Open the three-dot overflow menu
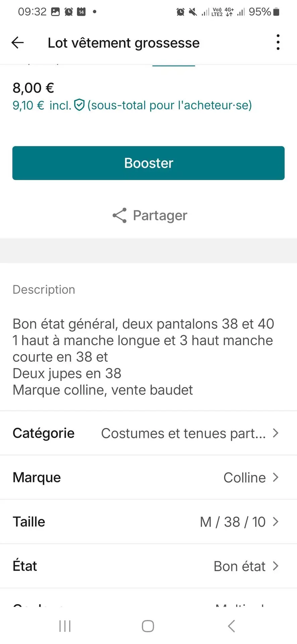Viewport: 297px width, 644px height. pyautogui.click(x=278, y=42)
